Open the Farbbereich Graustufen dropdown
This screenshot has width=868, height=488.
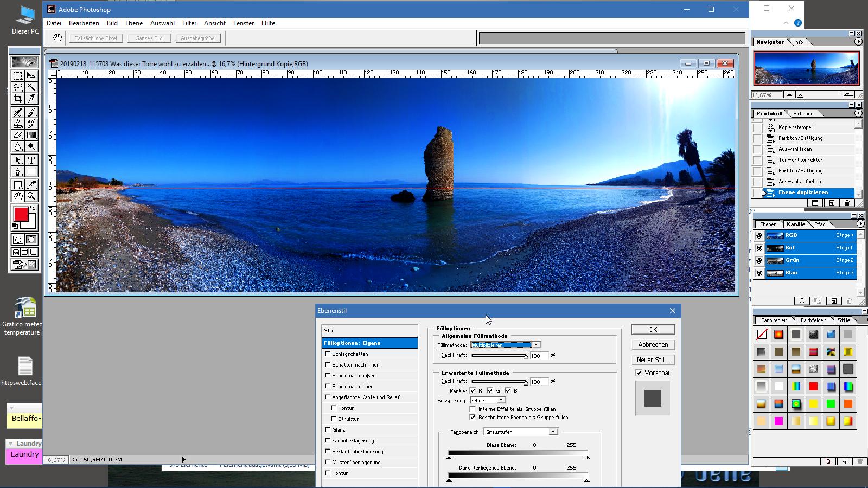click(x=553, y=432)
